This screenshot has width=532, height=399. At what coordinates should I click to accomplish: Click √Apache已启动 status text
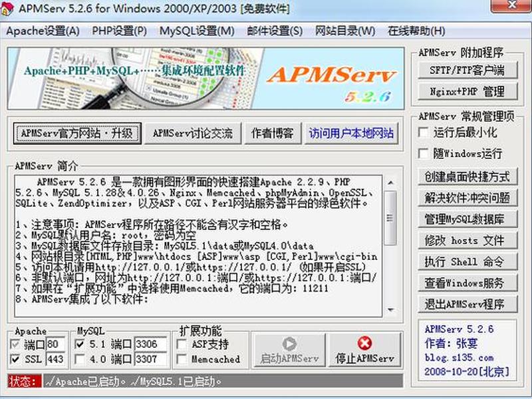coord(85,381)
